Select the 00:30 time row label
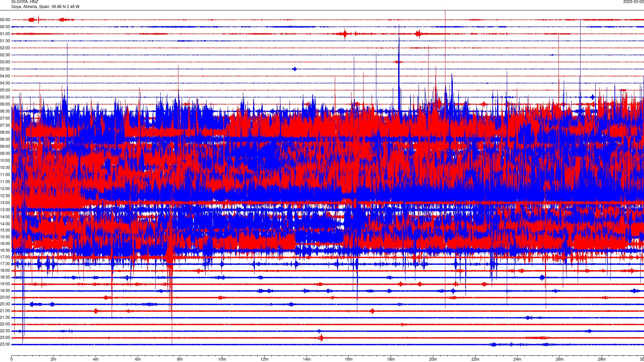 (x=5, y=27)
